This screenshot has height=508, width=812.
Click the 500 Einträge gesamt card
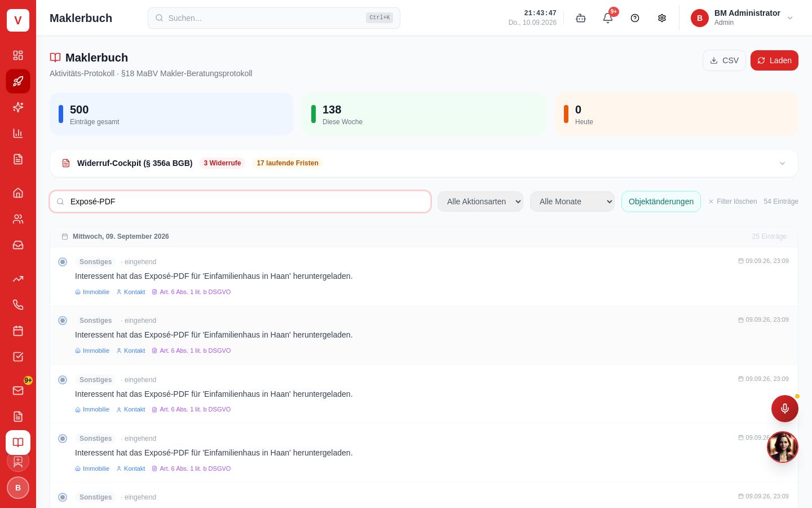click(x=171, y=114)
